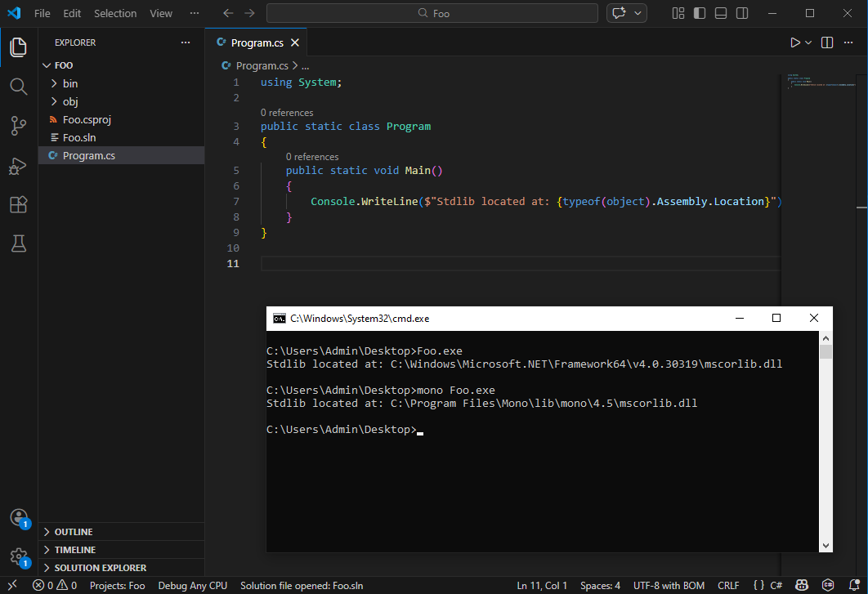
Task: Open the Search view in activity bar
Action: (18, 87)
